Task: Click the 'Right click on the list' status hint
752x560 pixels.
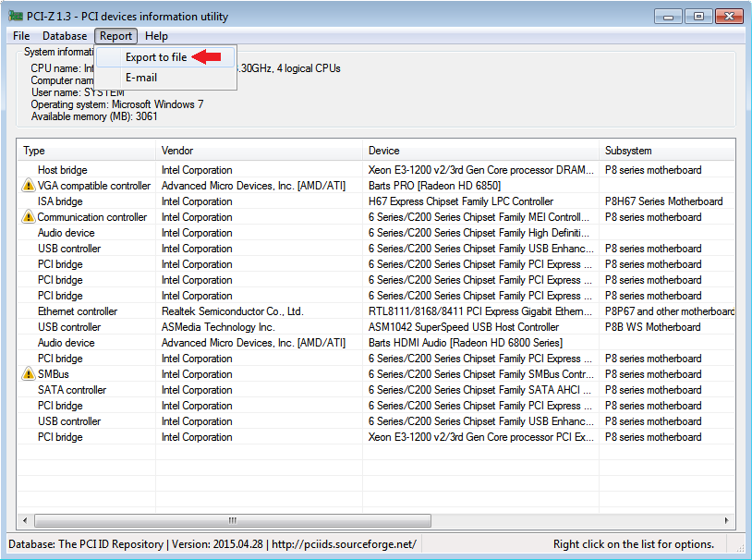Action: 634,544
